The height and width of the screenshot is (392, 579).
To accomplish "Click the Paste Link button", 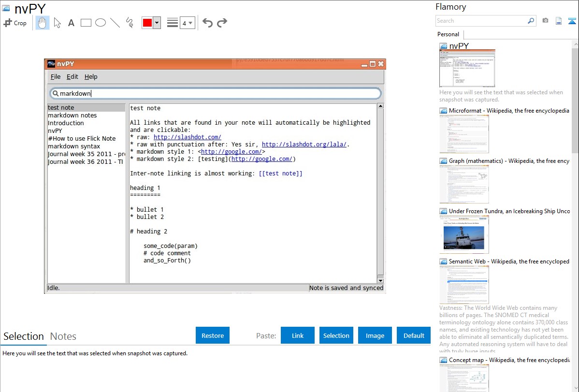I will (x=298, y=335).
